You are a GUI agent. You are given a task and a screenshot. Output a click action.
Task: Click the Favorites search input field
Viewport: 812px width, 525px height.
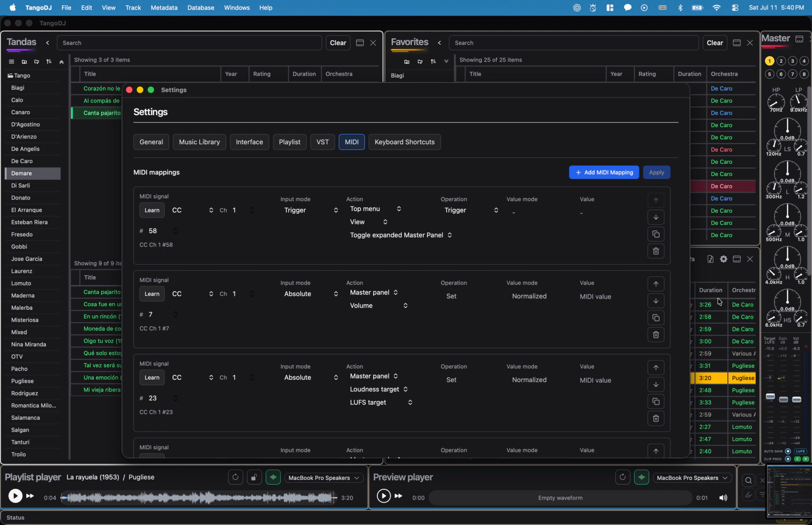[574, 43]
